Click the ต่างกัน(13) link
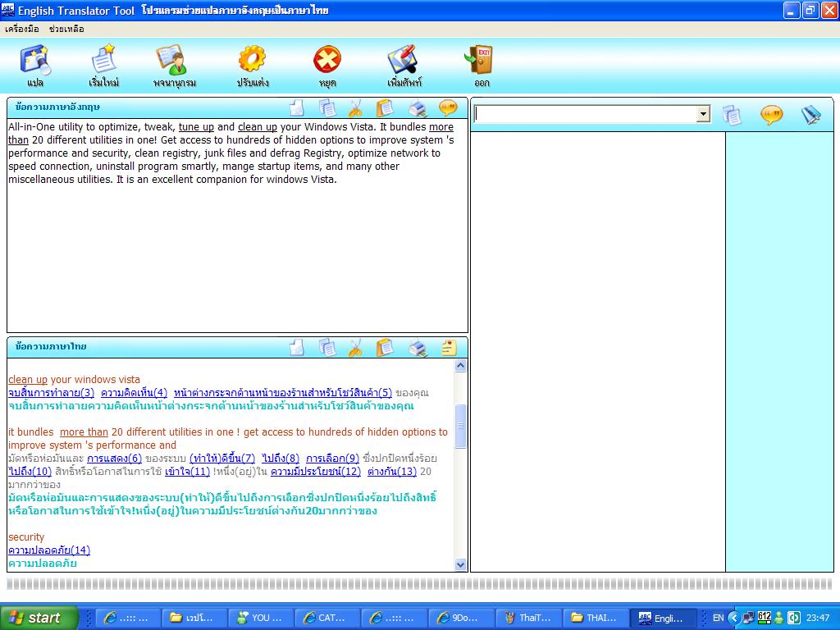 pos(391,472)
